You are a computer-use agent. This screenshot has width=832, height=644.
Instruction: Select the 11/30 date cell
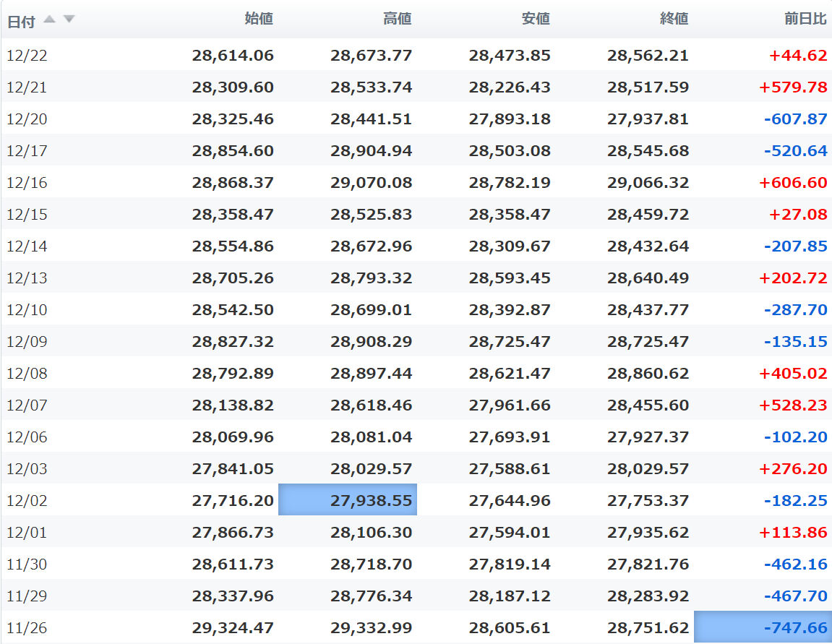27,564
